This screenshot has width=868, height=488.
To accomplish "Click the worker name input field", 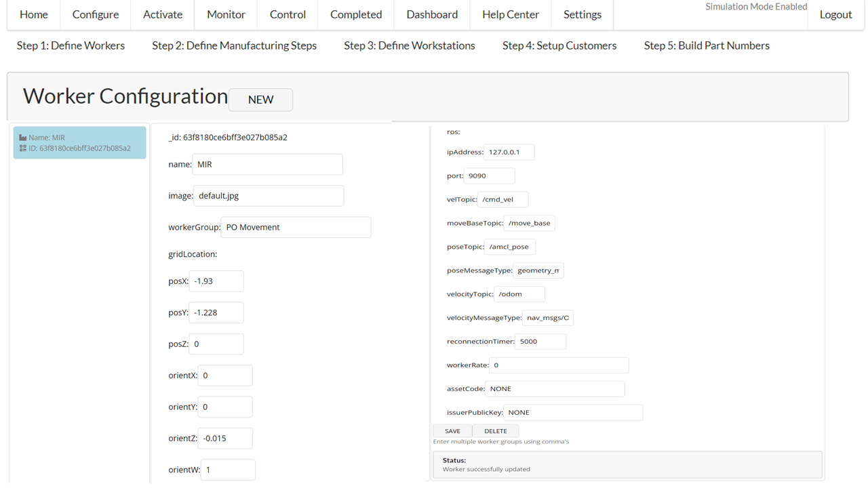I will click(x=267, y=164).
